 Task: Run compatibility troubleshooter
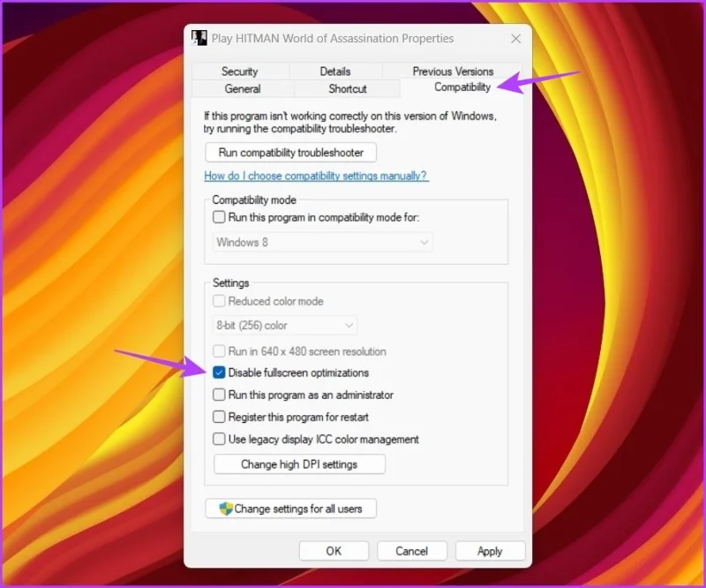pos(291,153)
